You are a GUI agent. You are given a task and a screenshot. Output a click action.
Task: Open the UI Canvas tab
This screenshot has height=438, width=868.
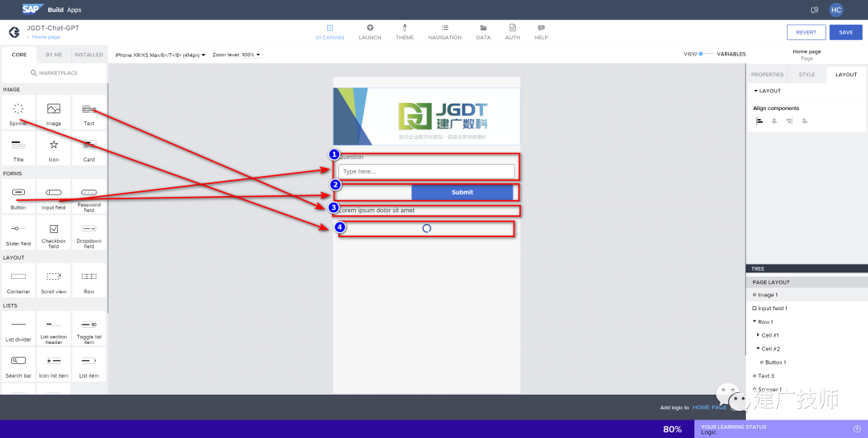tap(330, 32)
